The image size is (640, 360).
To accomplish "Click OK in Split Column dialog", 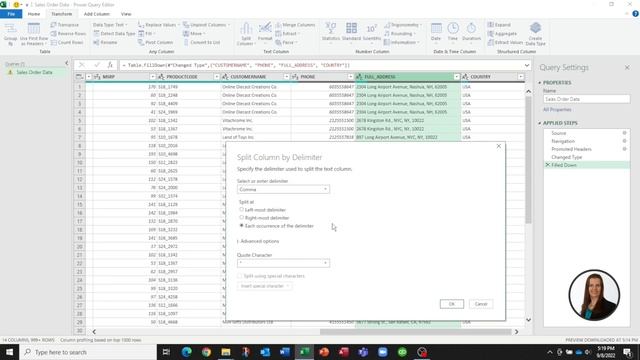I will (451, 304).
